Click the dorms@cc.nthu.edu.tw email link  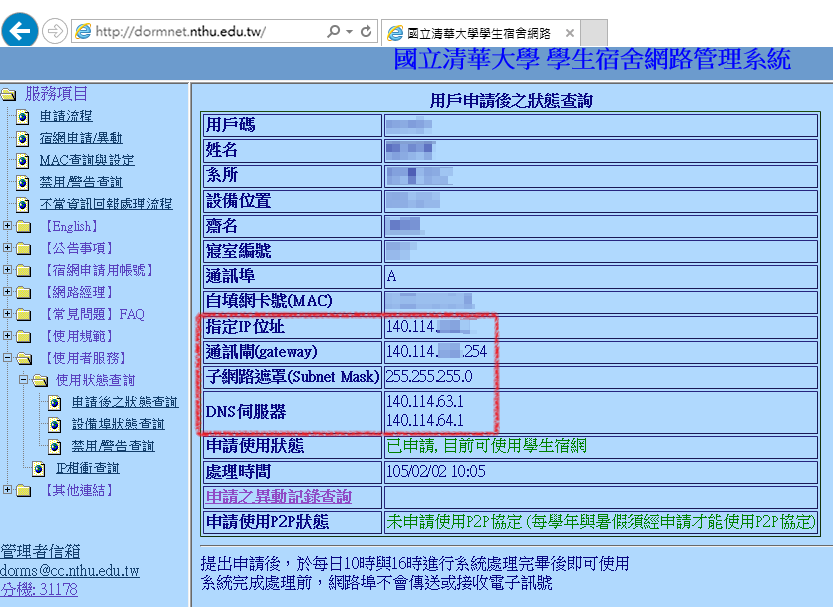coord(70,571)
